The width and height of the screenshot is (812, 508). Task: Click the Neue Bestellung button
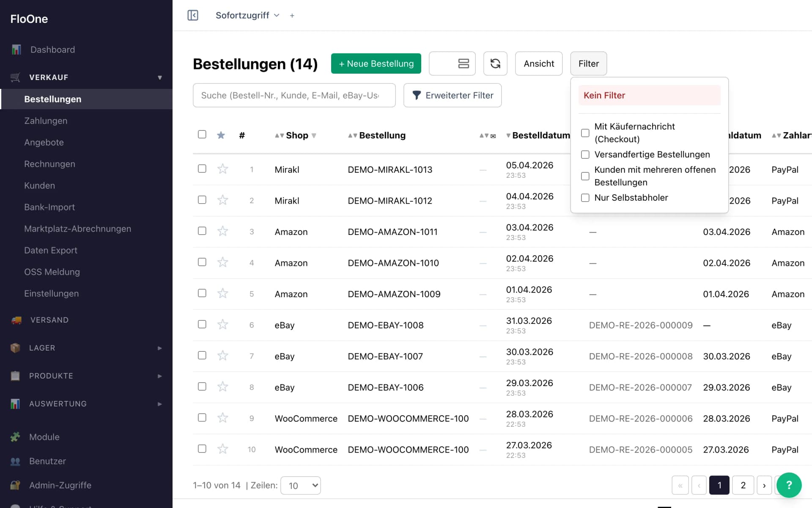[376, 63]
